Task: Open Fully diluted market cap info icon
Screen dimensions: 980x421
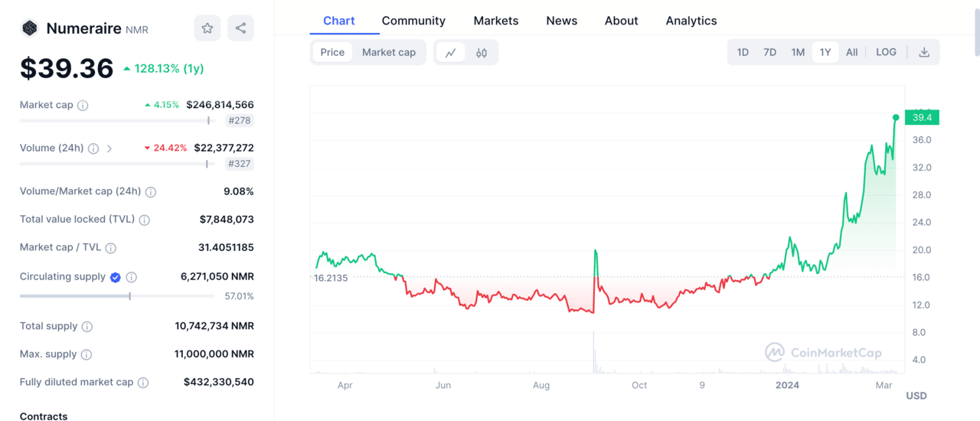Action: click(143, 383)
